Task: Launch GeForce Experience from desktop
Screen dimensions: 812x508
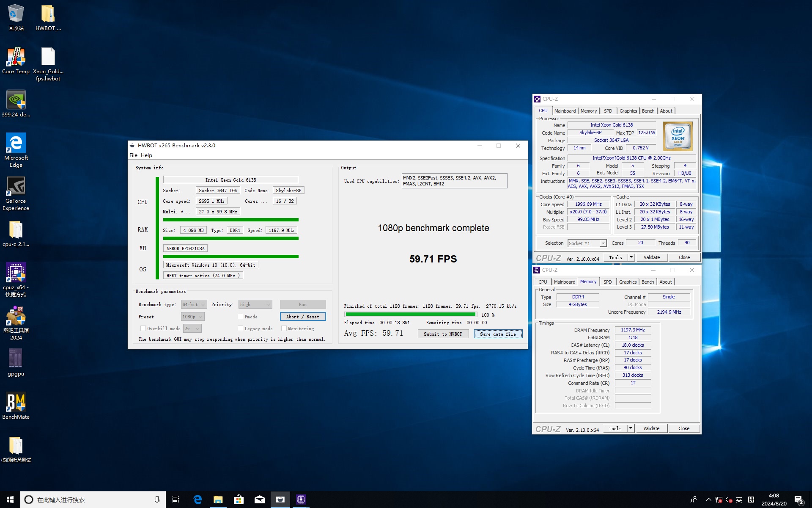Action: point(16,193)
